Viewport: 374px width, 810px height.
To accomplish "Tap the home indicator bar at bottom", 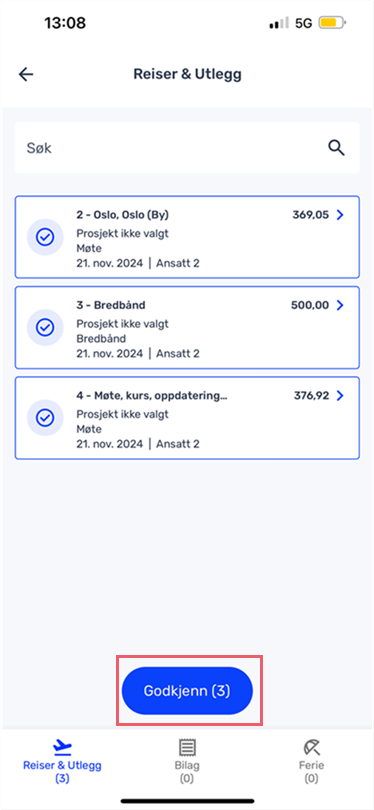I will pos(187,801).
